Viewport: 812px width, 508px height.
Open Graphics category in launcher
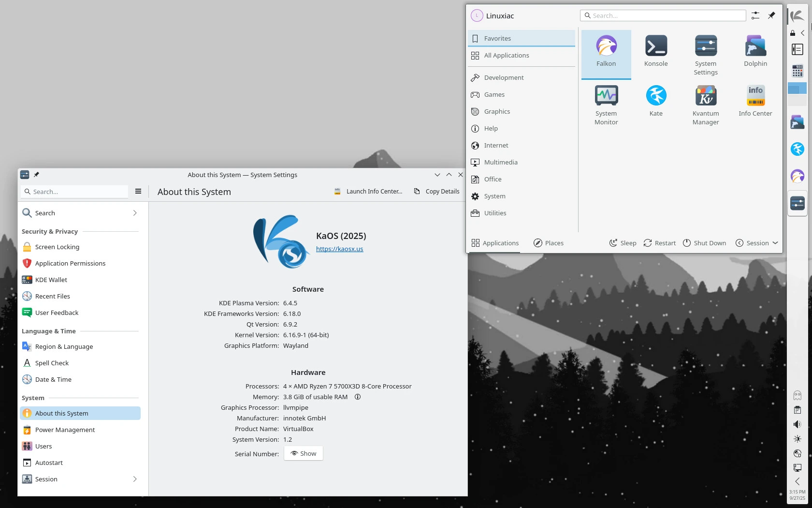point(522,111)
